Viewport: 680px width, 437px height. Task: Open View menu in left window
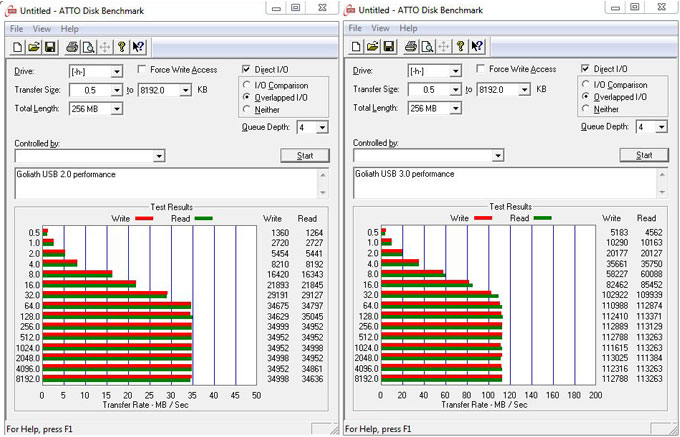click(x=42, y=29)
